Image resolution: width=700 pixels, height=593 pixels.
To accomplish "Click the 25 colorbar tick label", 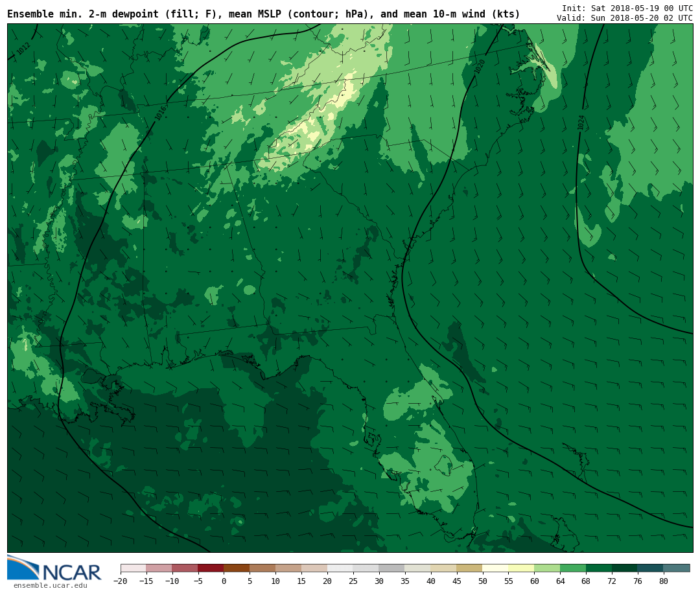I will coord(353,581).
